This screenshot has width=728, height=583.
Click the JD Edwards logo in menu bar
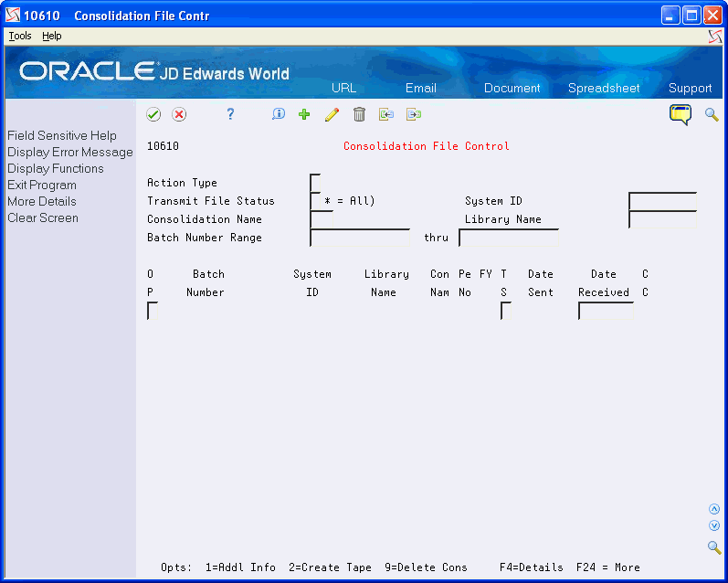click(x=715, y=37)
